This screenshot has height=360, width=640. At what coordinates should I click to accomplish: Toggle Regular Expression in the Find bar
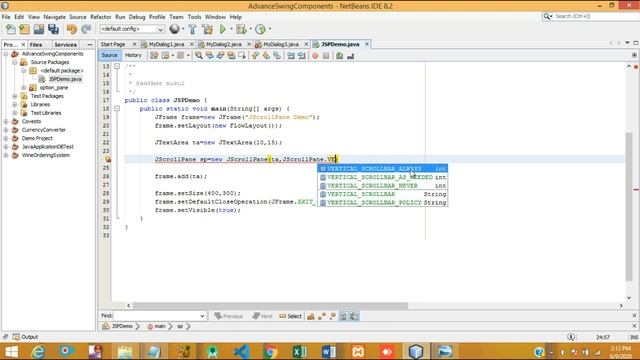[x=333, y=316]
